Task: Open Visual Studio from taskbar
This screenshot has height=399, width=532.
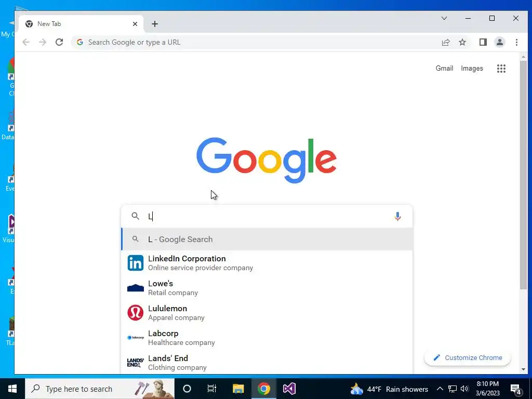Action: click(x=289, y=389)
